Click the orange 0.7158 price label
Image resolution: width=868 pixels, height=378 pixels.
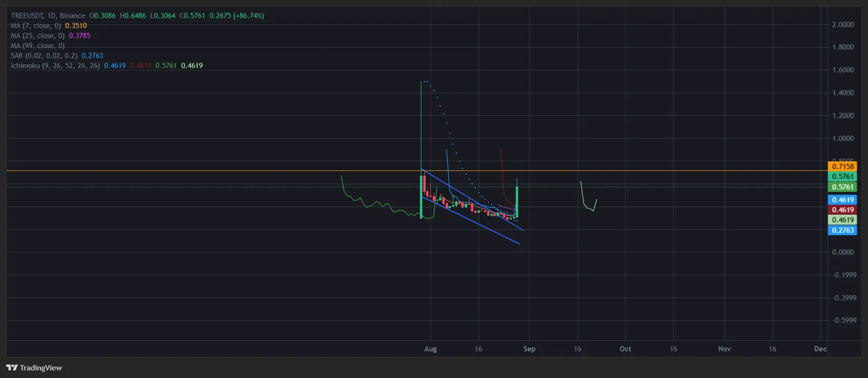(x=842, y=167)
